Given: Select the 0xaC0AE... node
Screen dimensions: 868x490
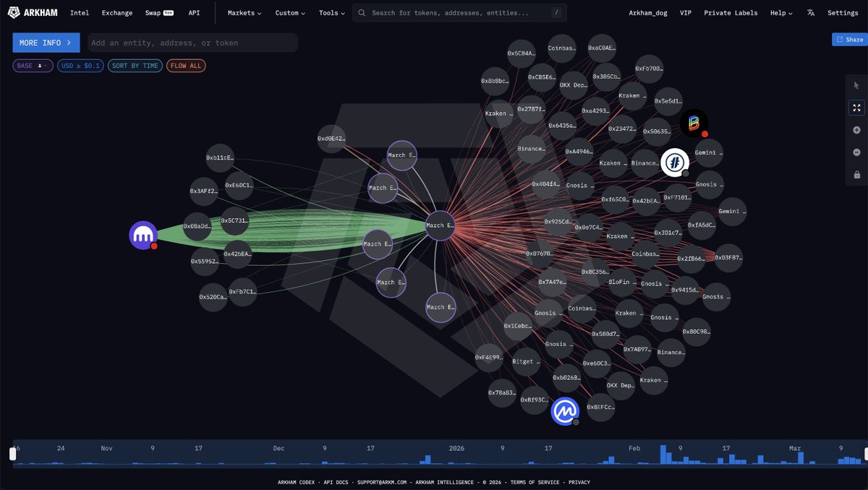Looking at the screenshot, I should [x=602, y=48].
